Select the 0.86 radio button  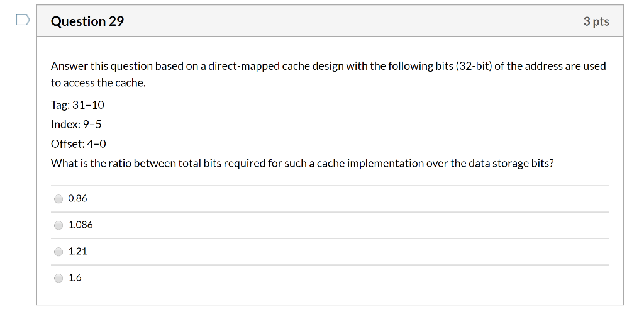click(58, 199)
